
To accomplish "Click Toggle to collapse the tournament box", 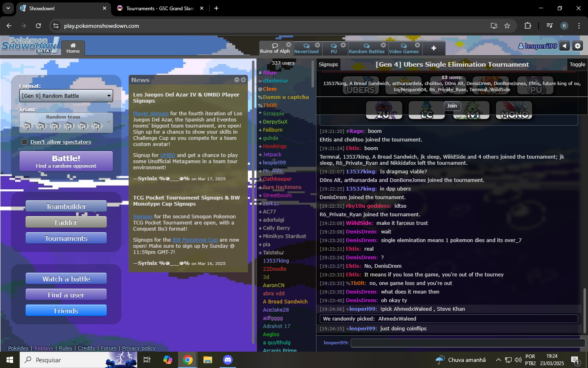I will (x=577, y=65).
